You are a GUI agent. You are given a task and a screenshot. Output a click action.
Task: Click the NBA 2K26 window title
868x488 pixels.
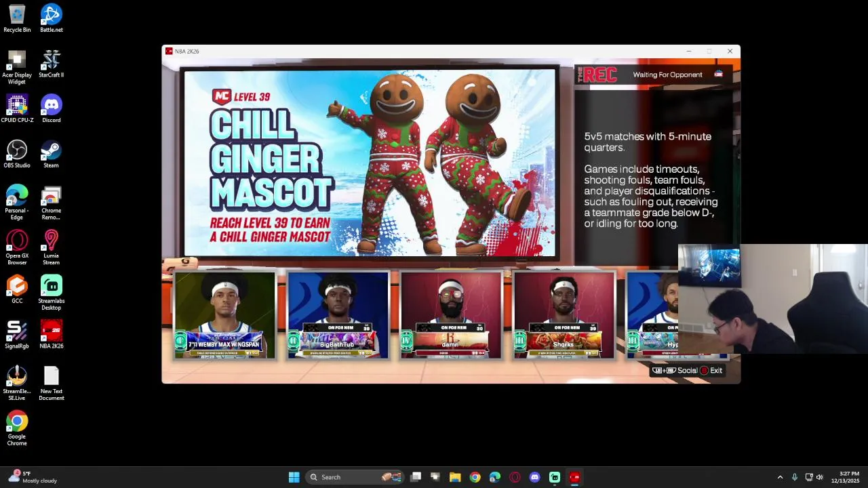pos(186,52)
